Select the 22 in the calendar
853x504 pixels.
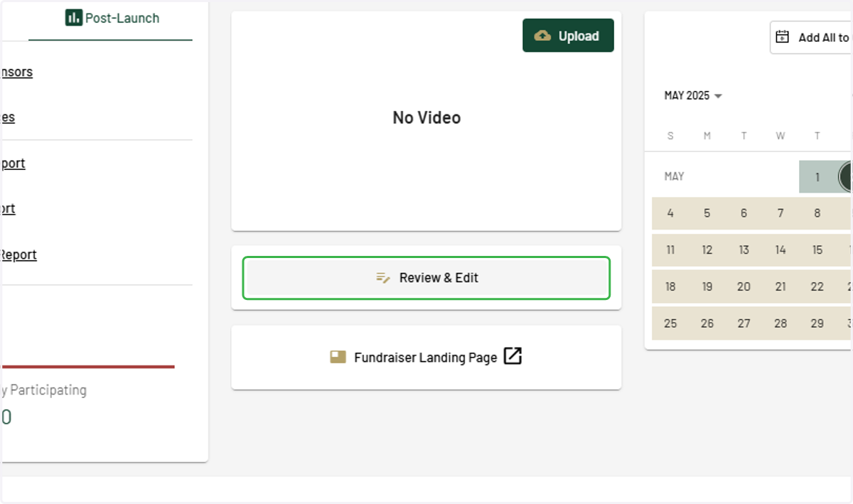pos(817,287)
